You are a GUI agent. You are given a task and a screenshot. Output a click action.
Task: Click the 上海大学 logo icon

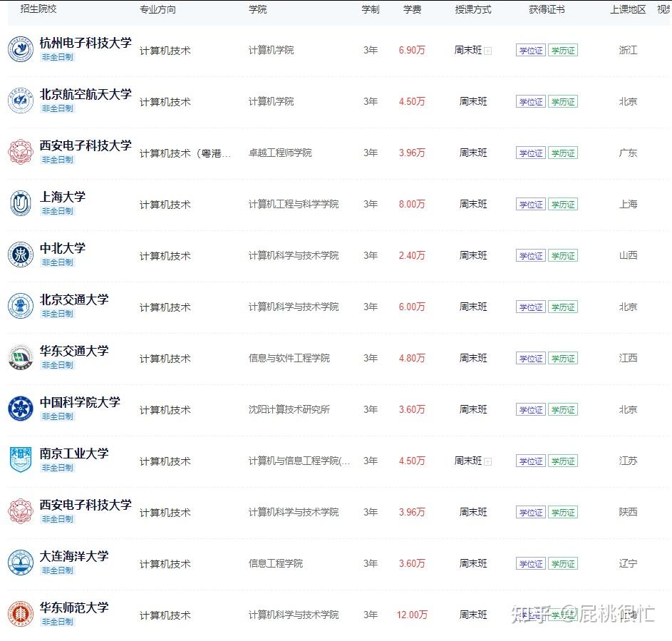[x=21, y=203]
